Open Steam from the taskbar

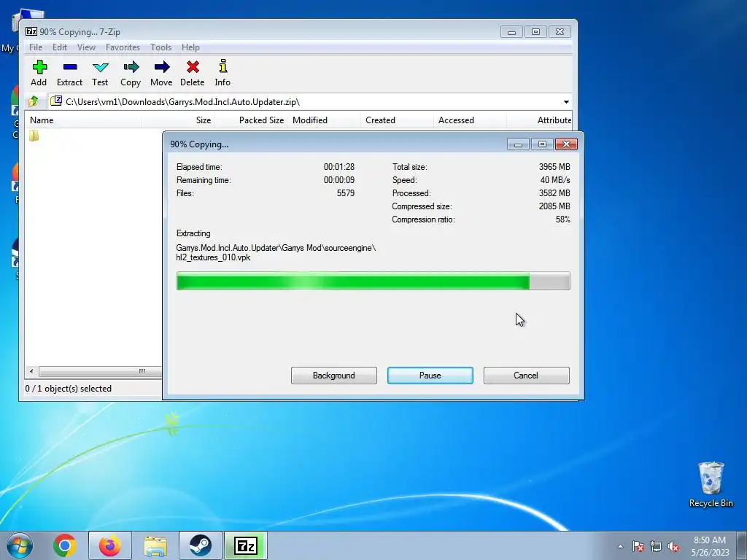200,545
